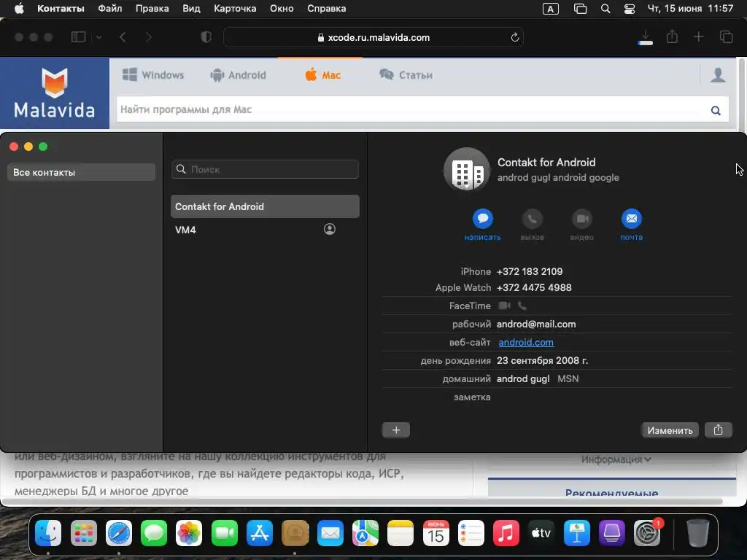
Task: Start FaceTime audio call from the FaceTime row
Action: (x=522, y=306)
